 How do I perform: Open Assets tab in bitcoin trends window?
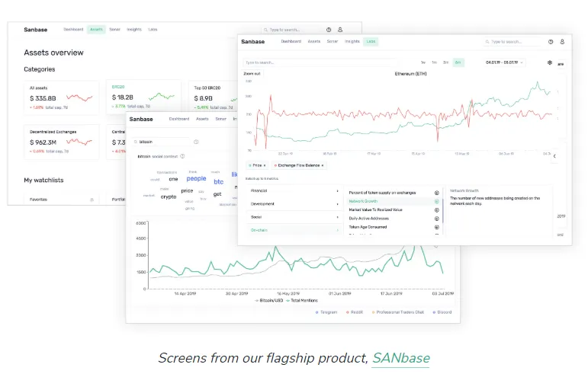pos(202,119)
